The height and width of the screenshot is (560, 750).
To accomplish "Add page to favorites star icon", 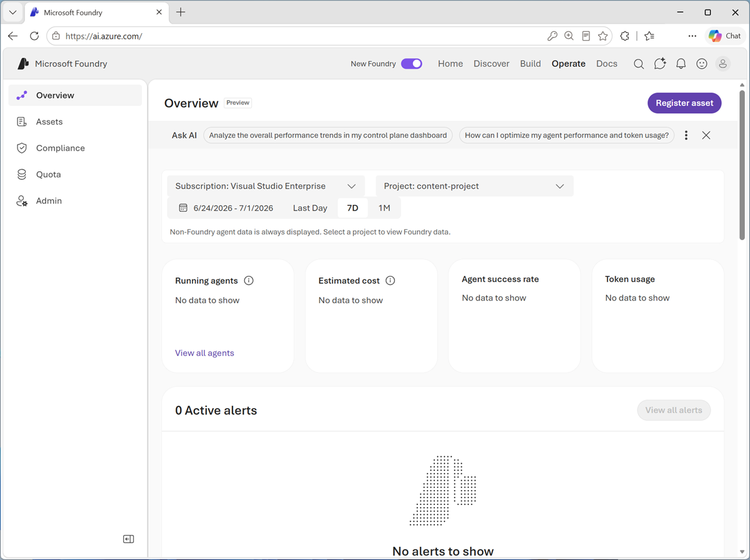I will click(x=602, y=36).
